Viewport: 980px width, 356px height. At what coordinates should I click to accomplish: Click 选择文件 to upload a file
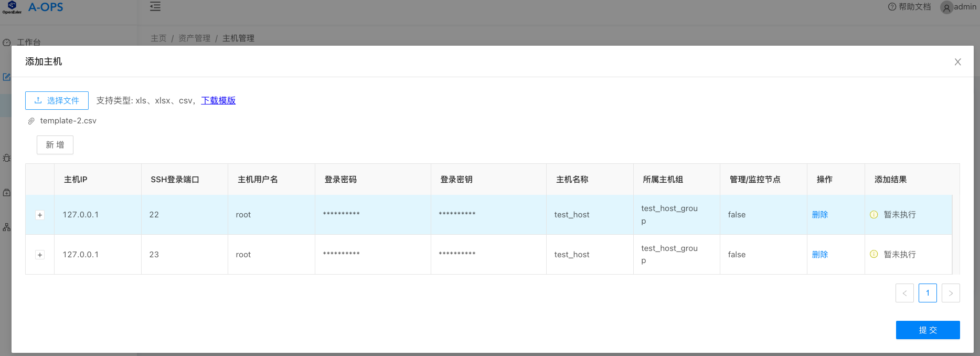57,100
